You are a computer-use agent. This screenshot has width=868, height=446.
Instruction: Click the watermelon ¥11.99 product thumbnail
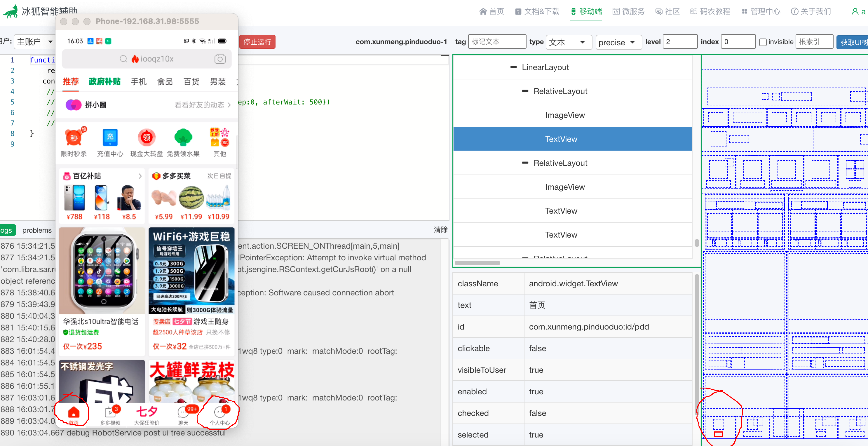[191, 198]
